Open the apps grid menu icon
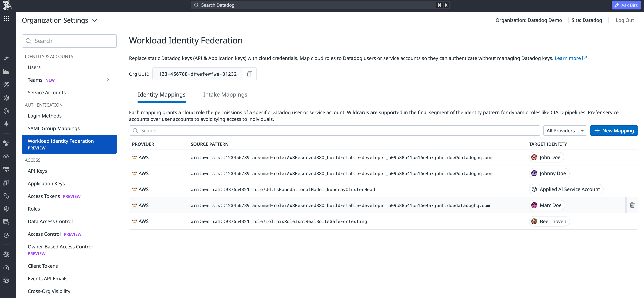Viewport: 644px width, 298px height. tap(7, 18)
